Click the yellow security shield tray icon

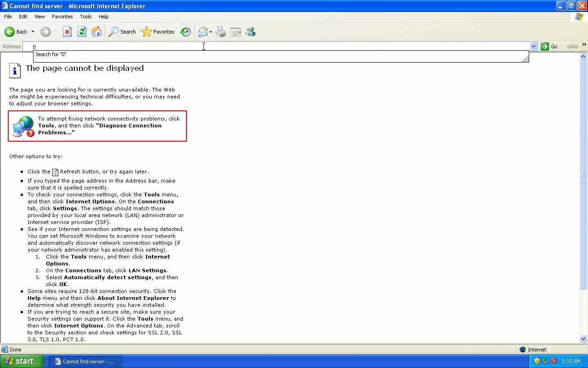[x=537, y=361]
